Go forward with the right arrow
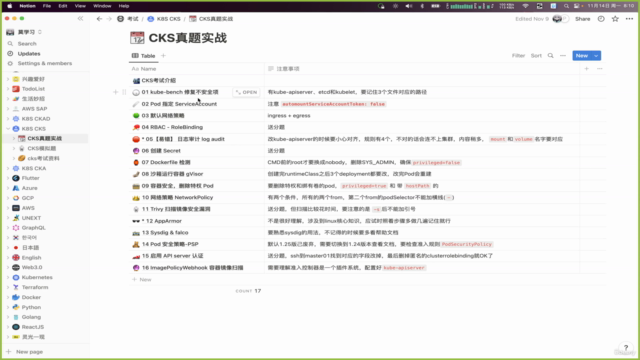The height and width of the screenshot is (360, 640). (x=109, y=19)
